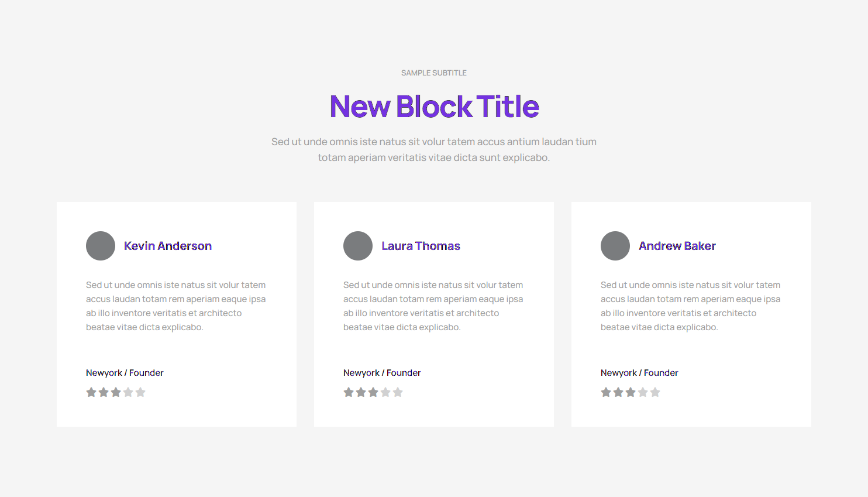Screen dimensions: 868x497
Task: Select the fourth star under Andrew Baker's card
Action: point(643,392)
